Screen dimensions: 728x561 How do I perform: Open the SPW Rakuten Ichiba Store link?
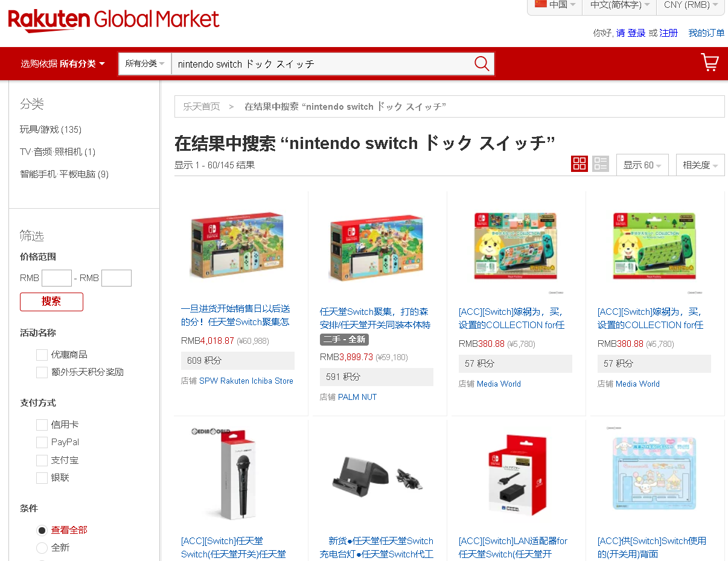(246, 381)
